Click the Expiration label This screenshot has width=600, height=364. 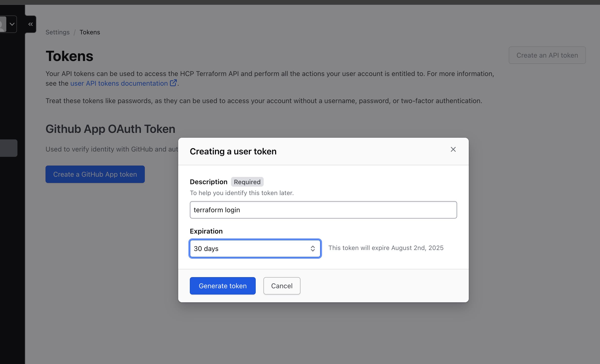[x=206, y=231]
